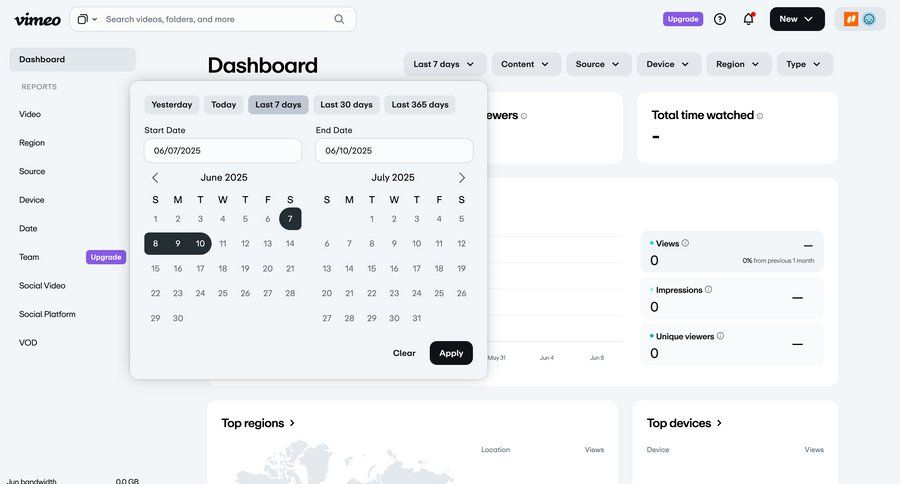
Task: Open the Type filter dropdown
Action: [804, 64]
